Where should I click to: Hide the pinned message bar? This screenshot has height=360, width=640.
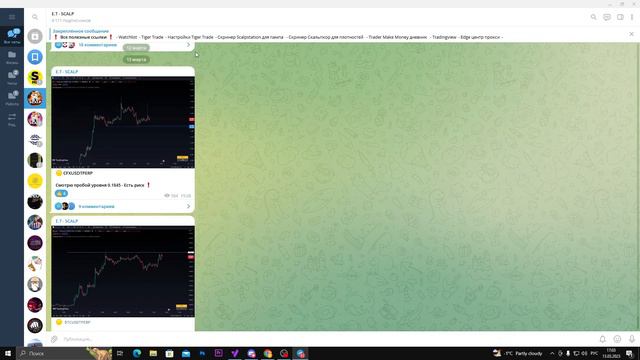click(x=631, y=34)
